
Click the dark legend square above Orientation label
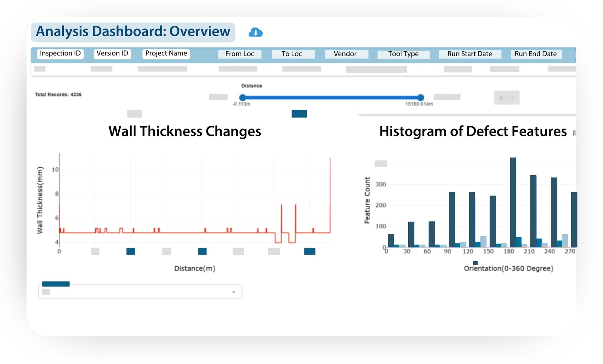[475, 263]
